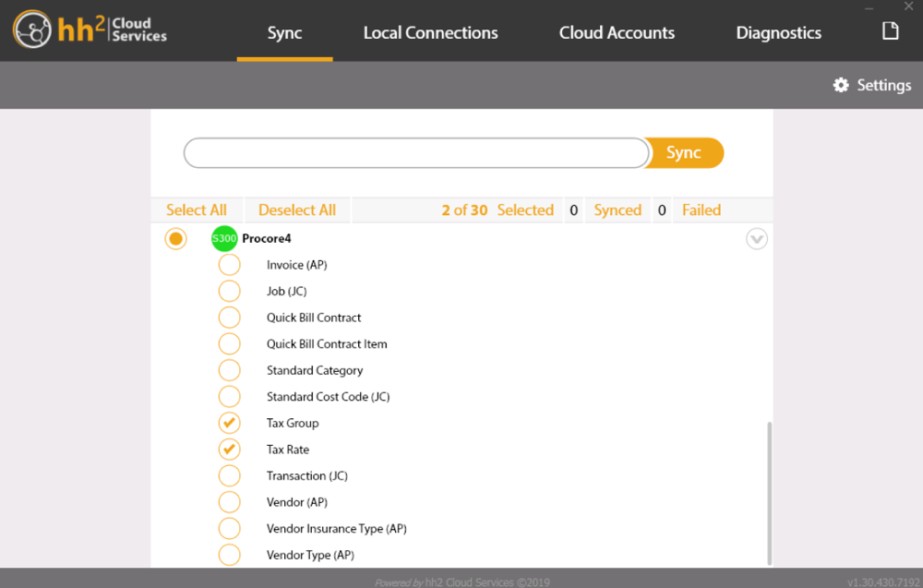Click the Failed count label
This screenshot has height=588, width=923.
[x=701, y=210]
